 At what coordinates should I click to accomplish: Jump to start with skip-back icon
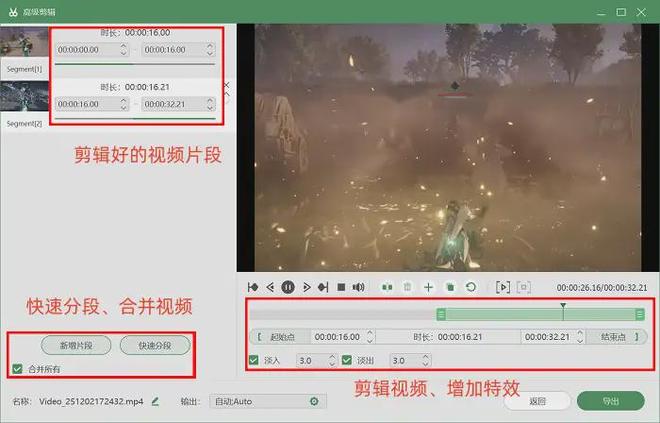[x=254, y=287]
